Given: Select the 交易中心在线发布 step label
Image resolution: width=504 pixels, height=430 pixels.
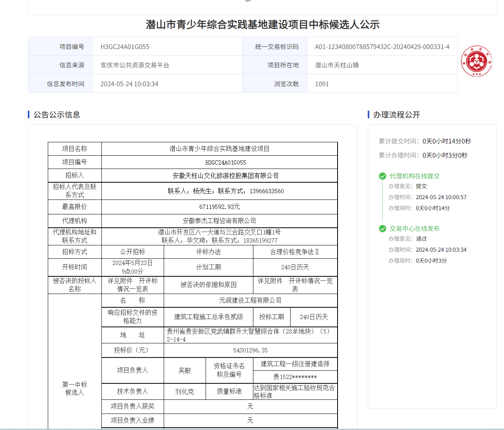Looking at the screenshot, I should (x=414, y=229).
